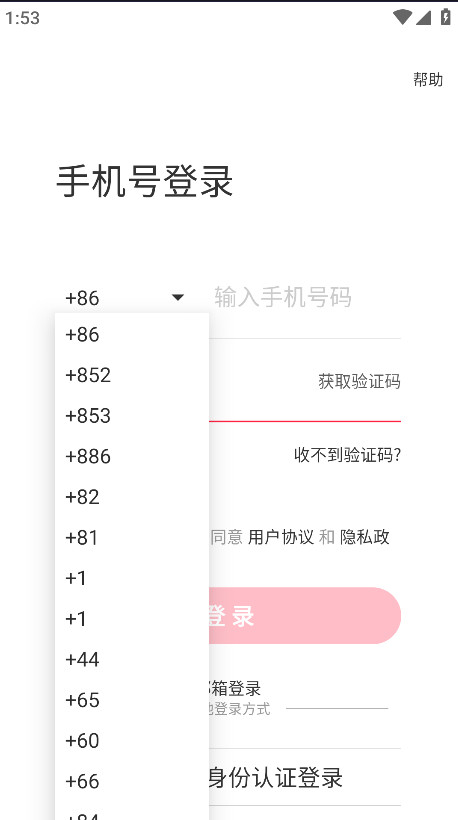The height and width of the screenshot is (820, 458).
Task: Open 收不到验证码? help link
Action: [347, 455]
